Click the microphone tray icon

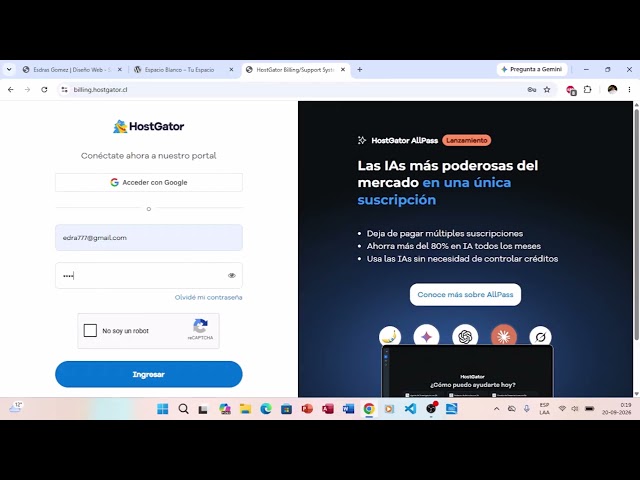click(527, 409)
